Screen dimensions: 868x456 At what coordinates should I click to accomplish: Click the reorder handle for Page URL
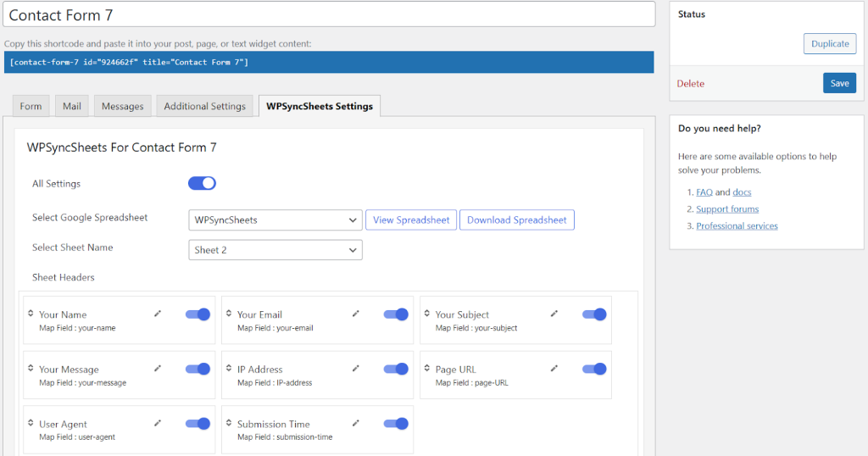tap(427, 368)
